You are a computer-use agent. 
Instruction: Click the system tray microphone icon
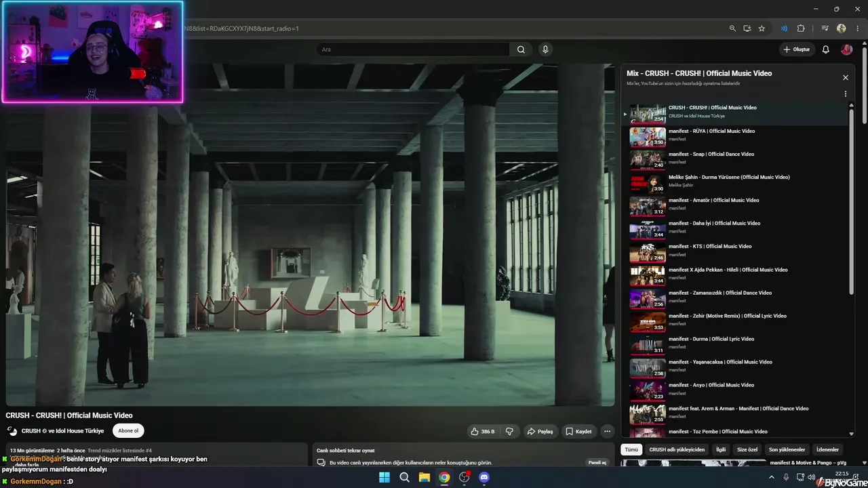786,477
